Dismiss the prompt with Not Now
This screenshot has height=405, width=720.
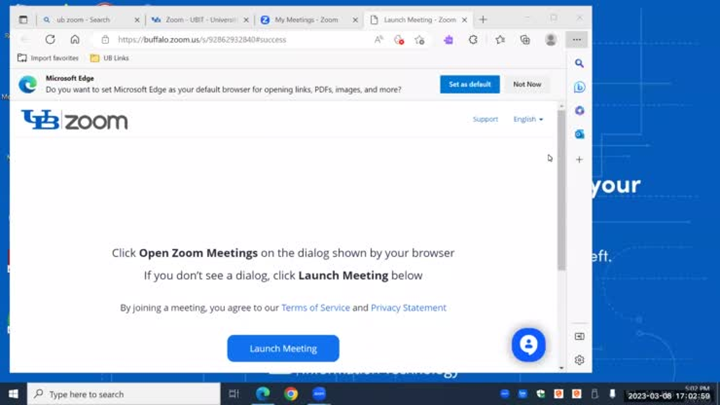pos(527,84)
